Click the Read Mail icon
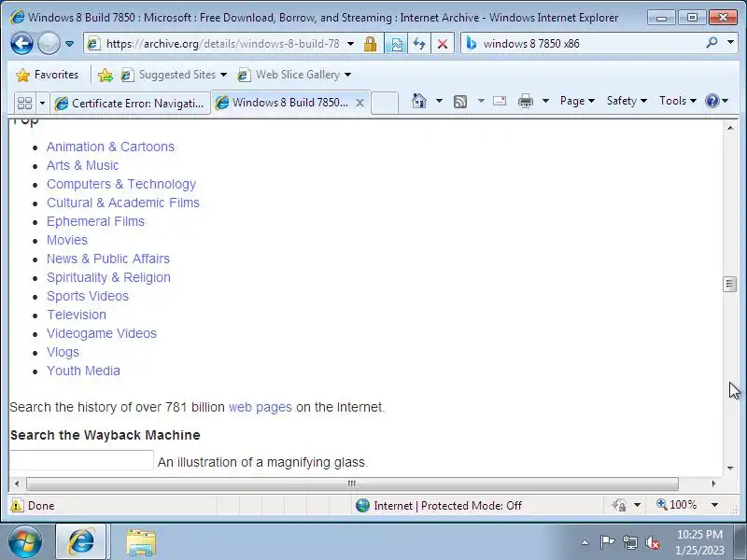 500,101
